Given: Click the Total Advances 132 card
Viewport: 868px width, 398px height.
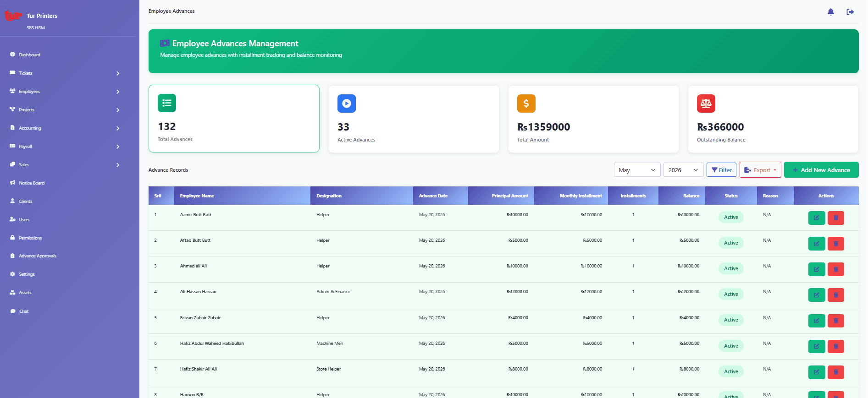Looking at the screenshot, I should (234, 119).
